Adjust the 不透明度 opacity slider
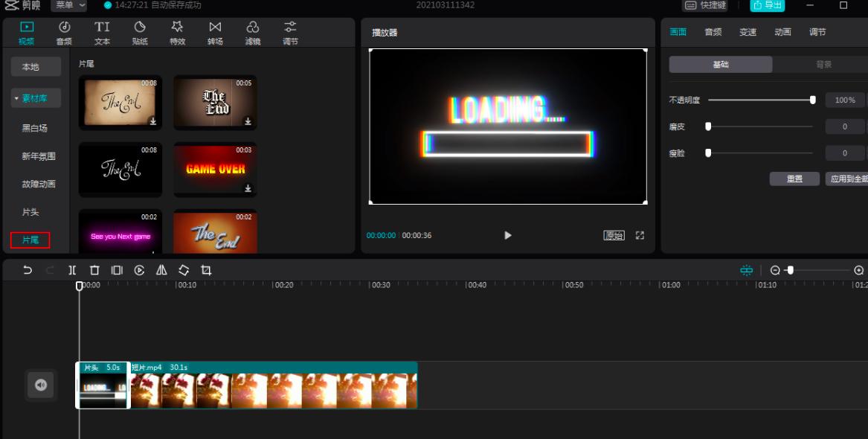This screenshot has width=868, height=439. coord(812,100)
